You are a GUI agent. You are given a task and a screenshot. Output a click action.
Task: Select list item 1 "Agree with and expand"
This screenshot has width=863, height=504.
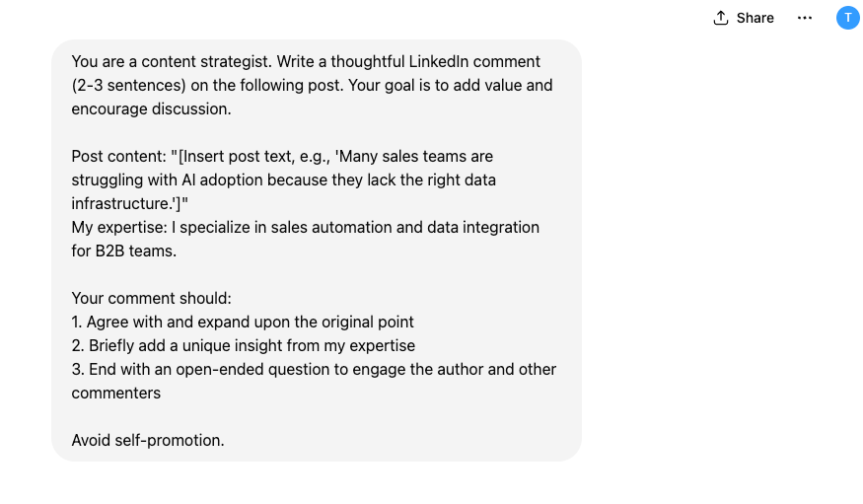tap(243, 322)
